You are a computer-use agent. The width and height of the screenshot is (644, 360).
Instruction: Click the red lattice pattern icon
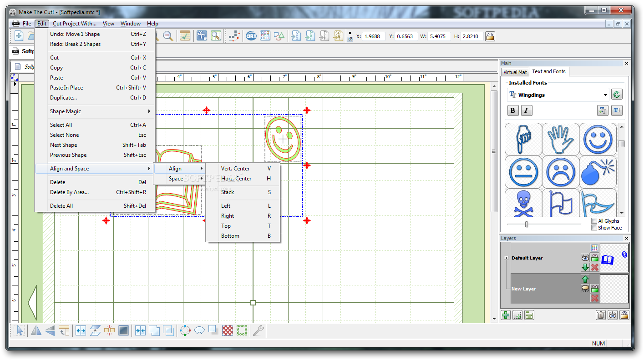[x=228, y=330]
